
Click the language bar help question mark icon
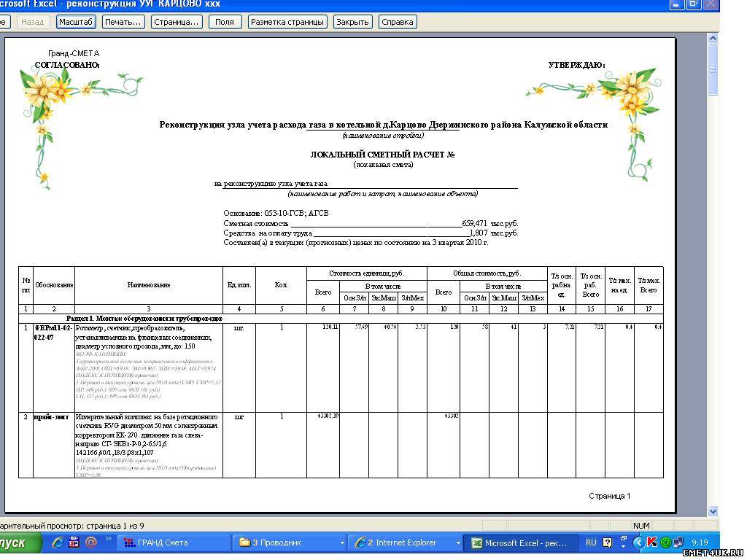(x=608, y=542)
